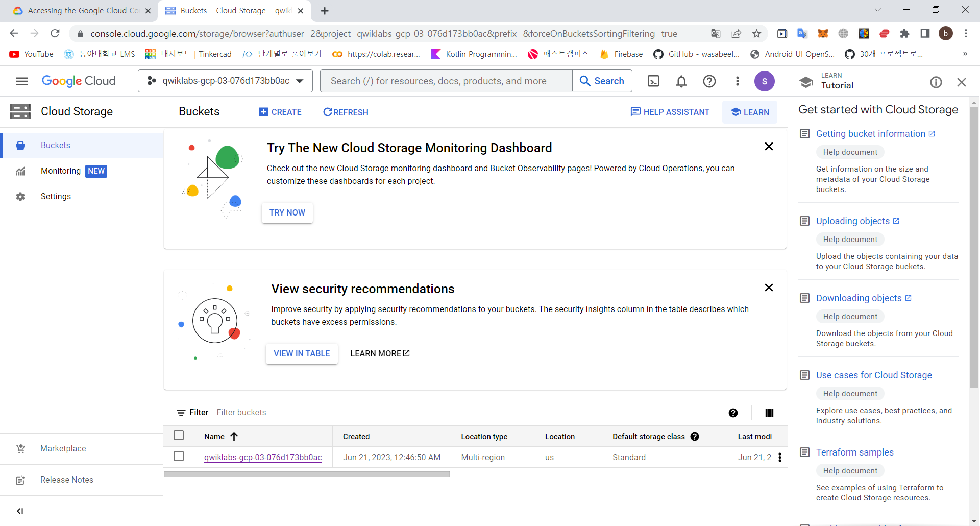Share this page icon in address bar

[736, 34]
